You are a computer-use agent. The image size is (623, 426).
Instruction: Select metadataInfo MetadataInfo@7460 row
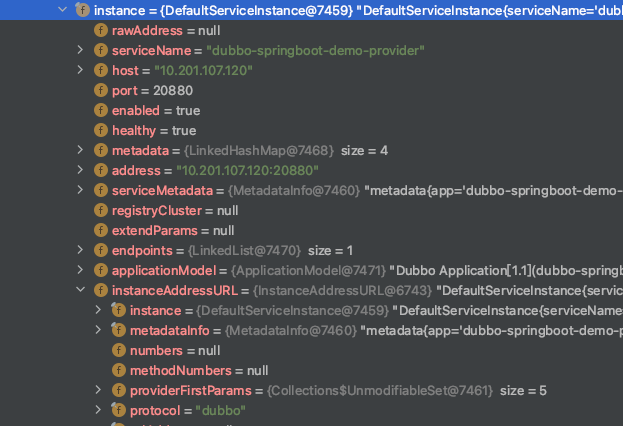click(x=312, y=330)
